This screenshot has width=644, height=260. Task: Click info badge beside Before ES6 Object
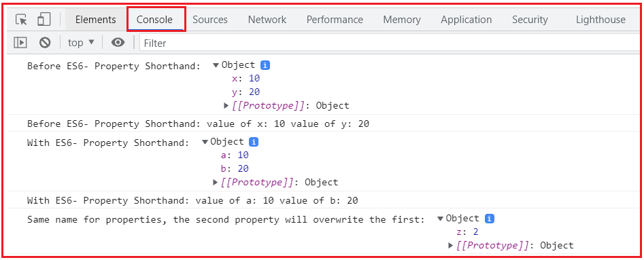[265, 65]
